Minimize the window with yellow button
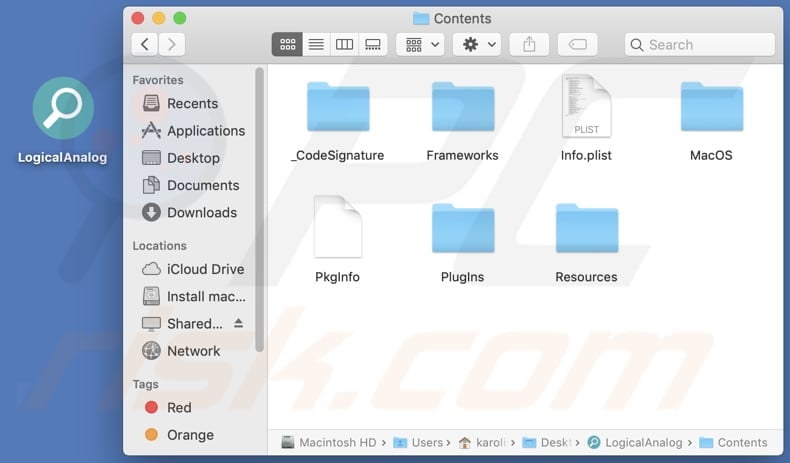The image size is (790, 463). [159, 19]
